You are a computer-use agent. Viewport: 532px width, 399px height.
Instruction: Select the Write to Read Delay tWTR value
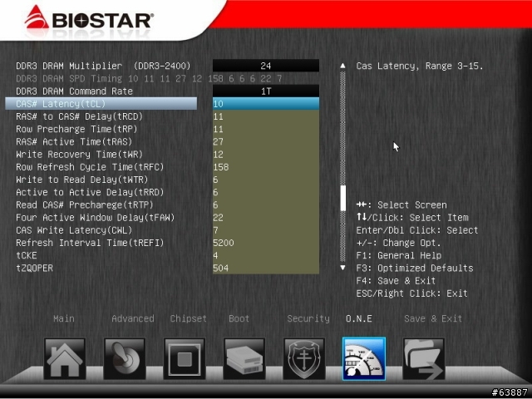(266, 180)
